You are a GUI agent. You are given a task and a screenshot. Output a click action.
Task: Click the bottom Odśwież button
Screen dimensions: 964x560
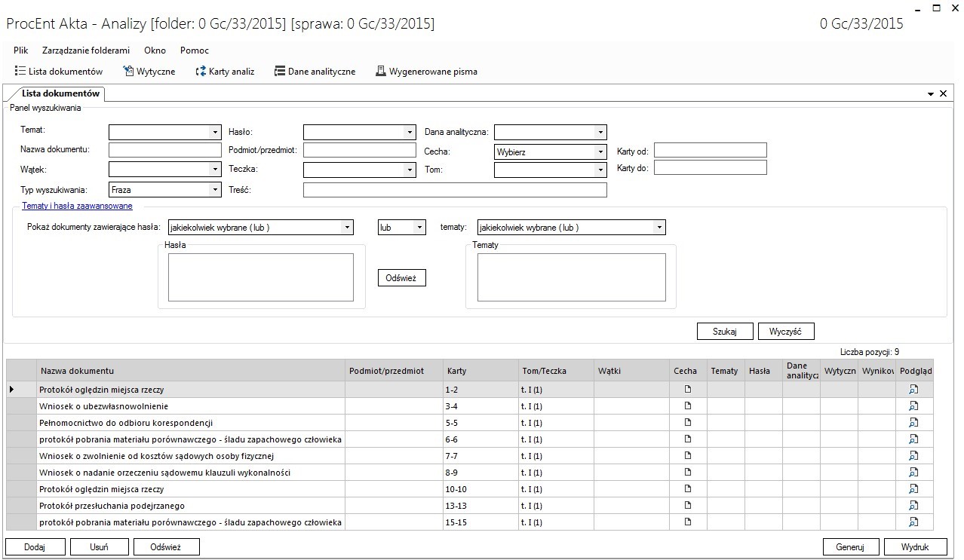pos(166,547)
